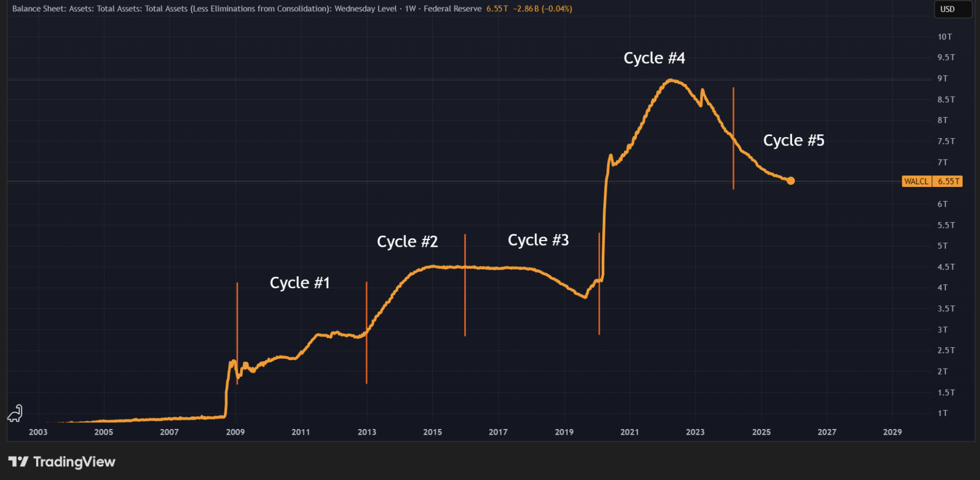
Task: Click the Cycle #5 annotation
Action: tap(794, 140)
